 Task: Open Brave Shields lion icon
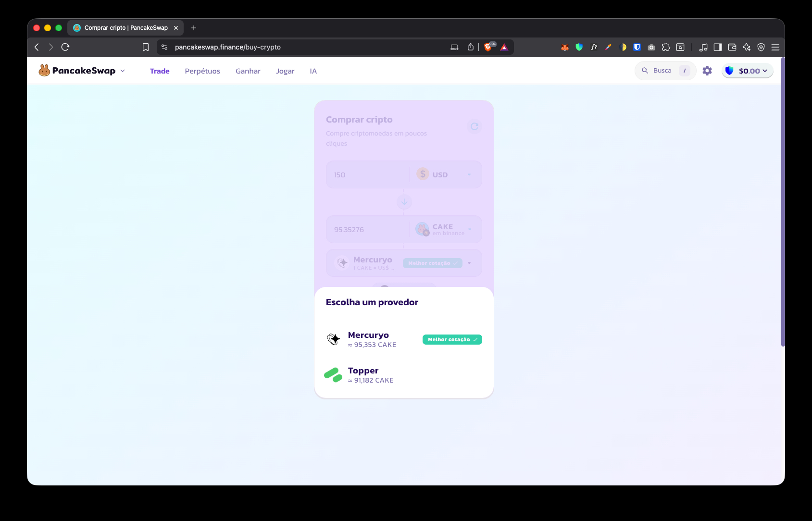click(488, 47)
